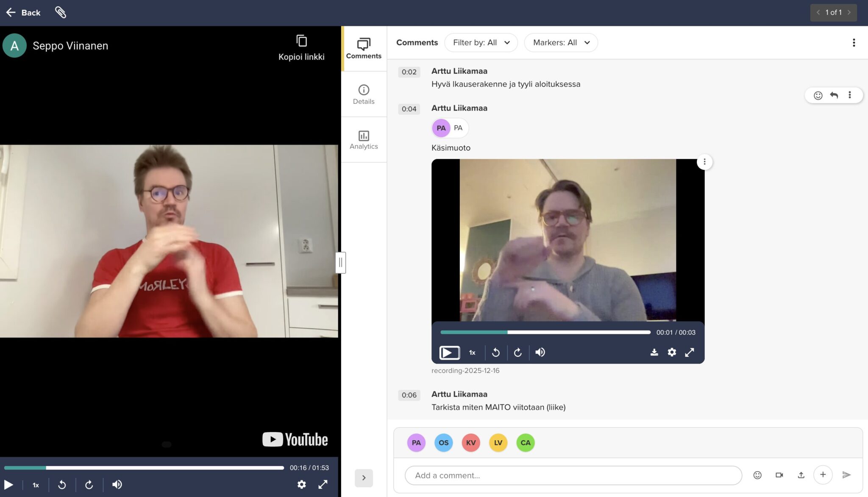Enter fullscreen on the main video
The image size is (868, 497).
[x=323, y=484]
